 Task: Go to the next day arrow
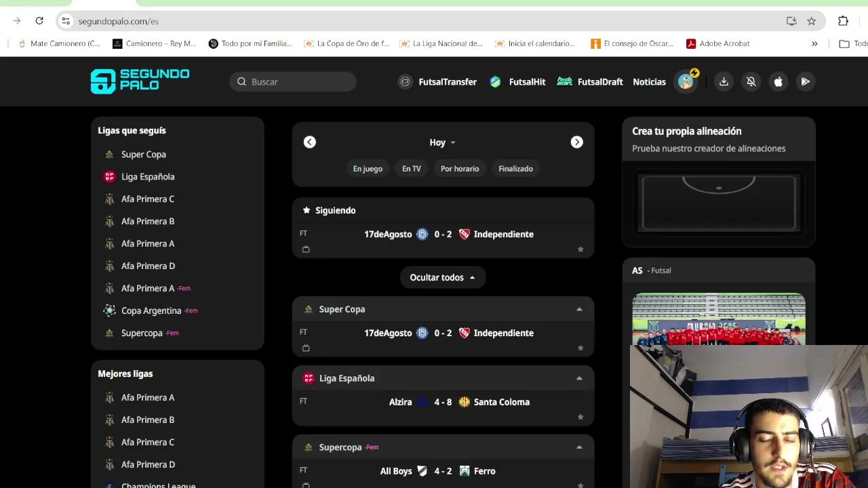576,142
